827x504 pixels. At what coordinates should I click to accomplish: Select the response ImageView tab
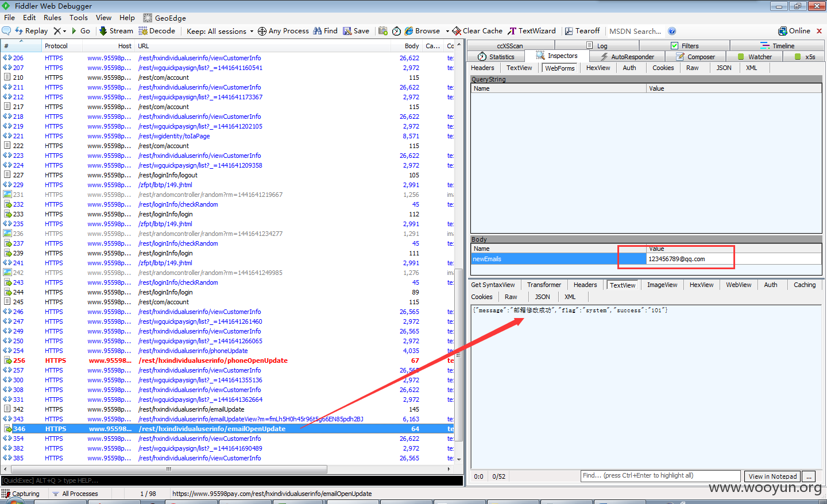pyautogui.click(x=662, y=285)
